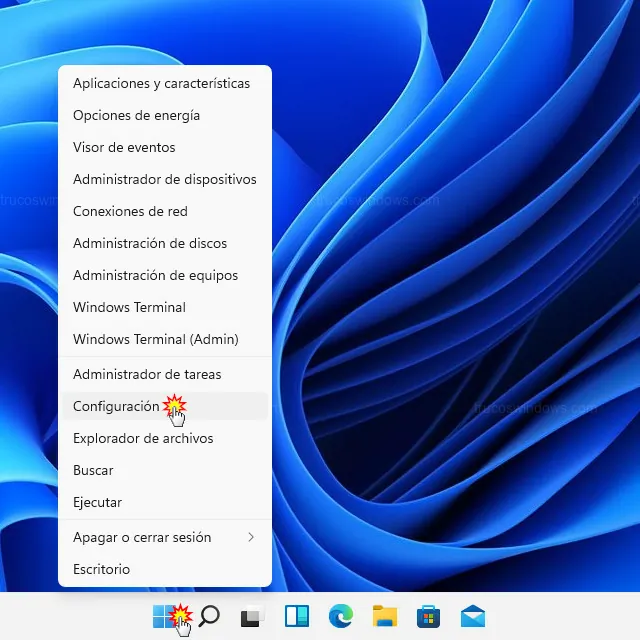The width and height of the screenshot is (640, 640).
Task: Select Conexiones de red
Action: (x=130, y=211)
